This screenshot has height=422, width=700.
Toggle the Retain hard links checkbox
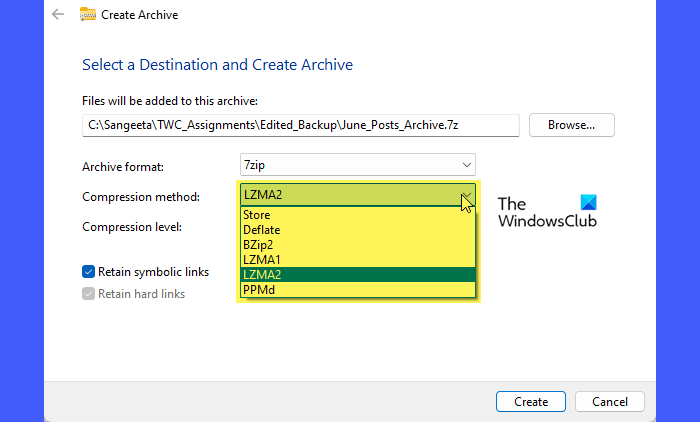click(88, 293)
